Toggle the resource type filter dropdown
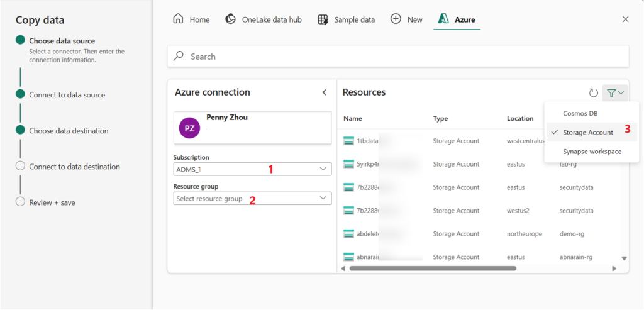 615,93
